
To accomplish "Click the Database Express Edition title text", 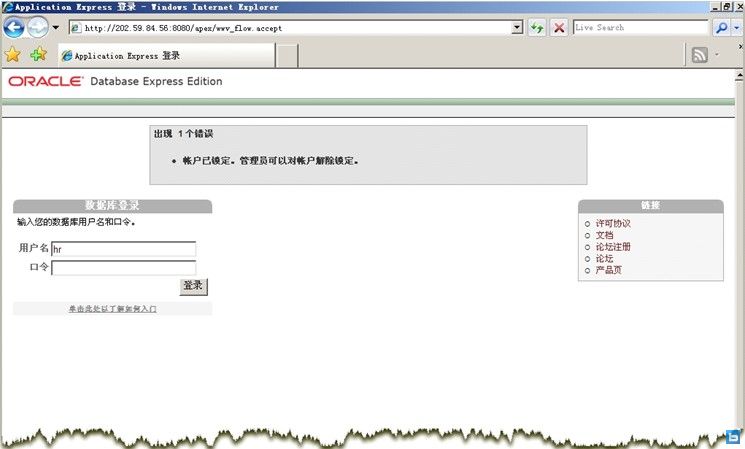I will 156,81.
